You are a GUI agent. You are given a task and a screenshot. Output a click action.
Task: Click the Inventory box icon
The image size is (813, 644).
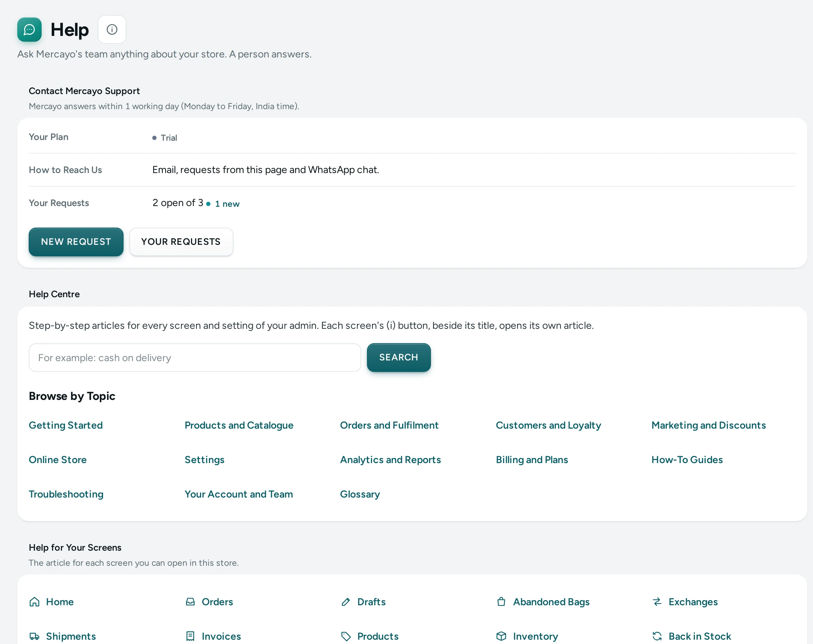[501, 636]
